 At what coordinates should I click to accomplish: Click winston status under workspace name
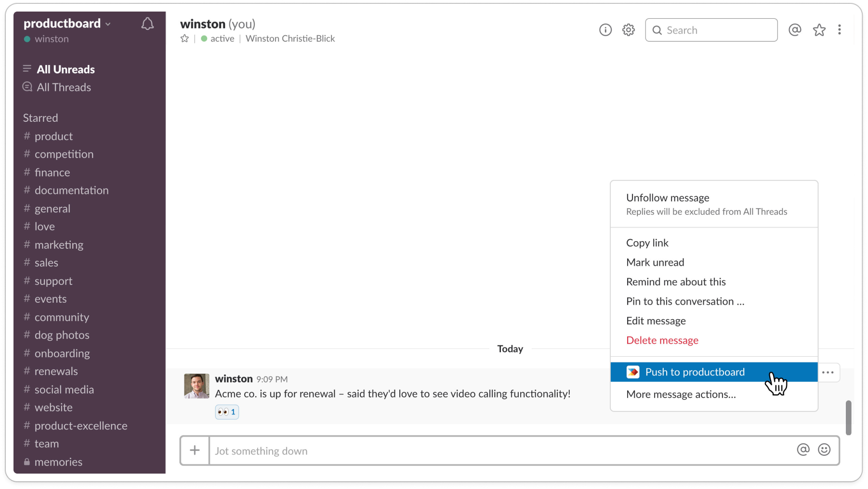[46, 39]
